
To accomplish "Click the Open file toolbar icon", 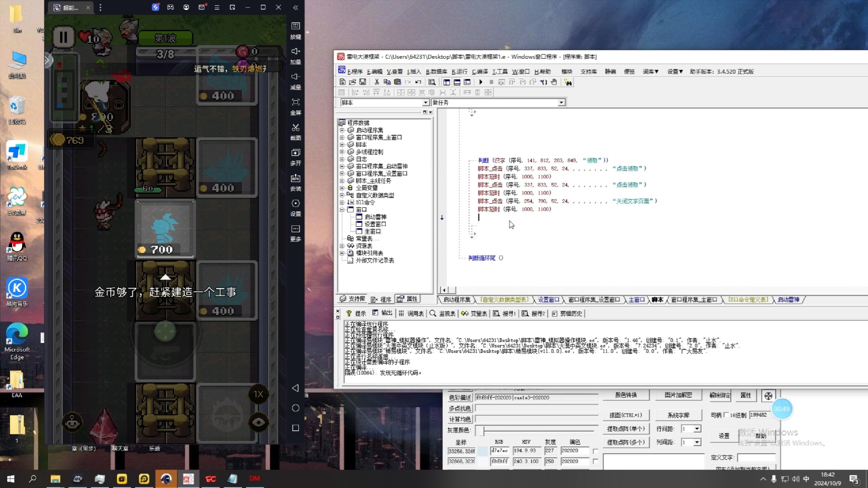I will [x=352, y=82].
